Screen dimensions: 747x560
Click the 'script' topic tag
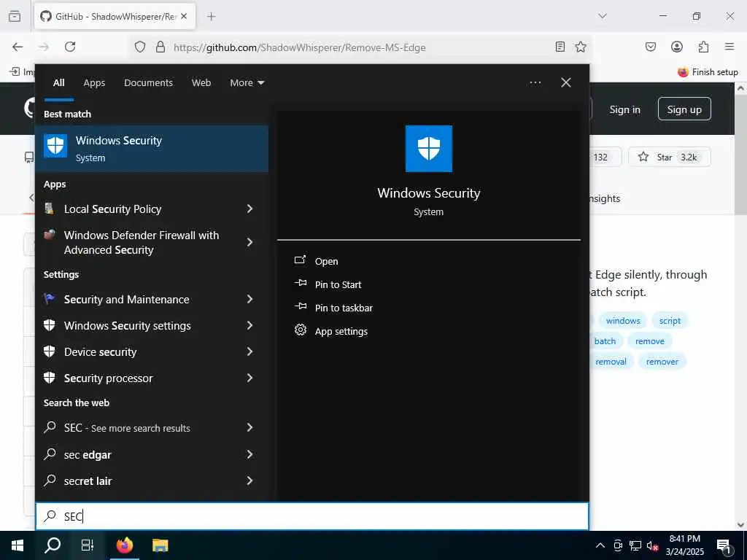(670, 321)
